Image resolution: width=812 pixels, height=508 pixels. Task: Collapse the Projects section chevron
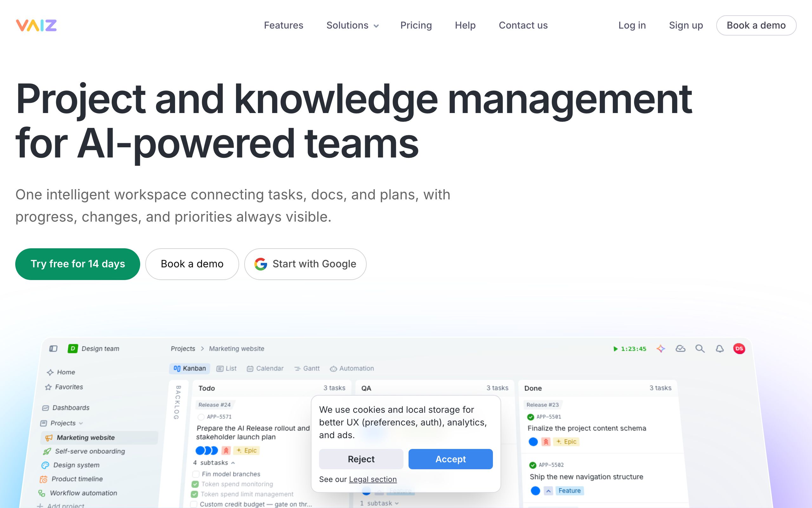81,423
